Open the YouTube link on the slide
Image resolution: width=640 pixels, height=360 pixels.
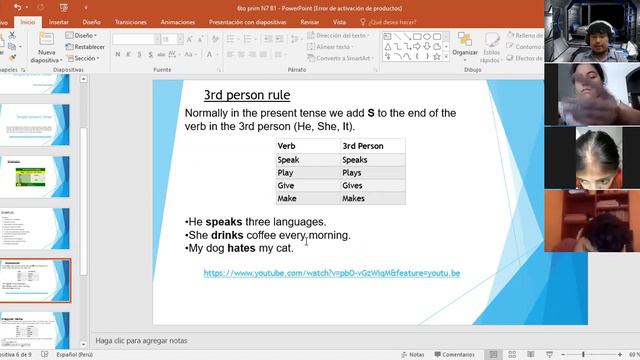[332, 273]
